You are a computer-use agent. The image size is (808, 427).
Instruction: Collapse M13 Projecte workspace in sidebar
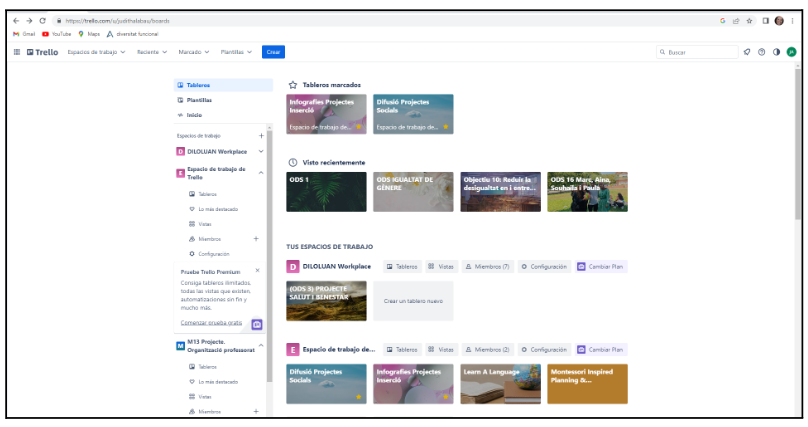click(261, 346)
